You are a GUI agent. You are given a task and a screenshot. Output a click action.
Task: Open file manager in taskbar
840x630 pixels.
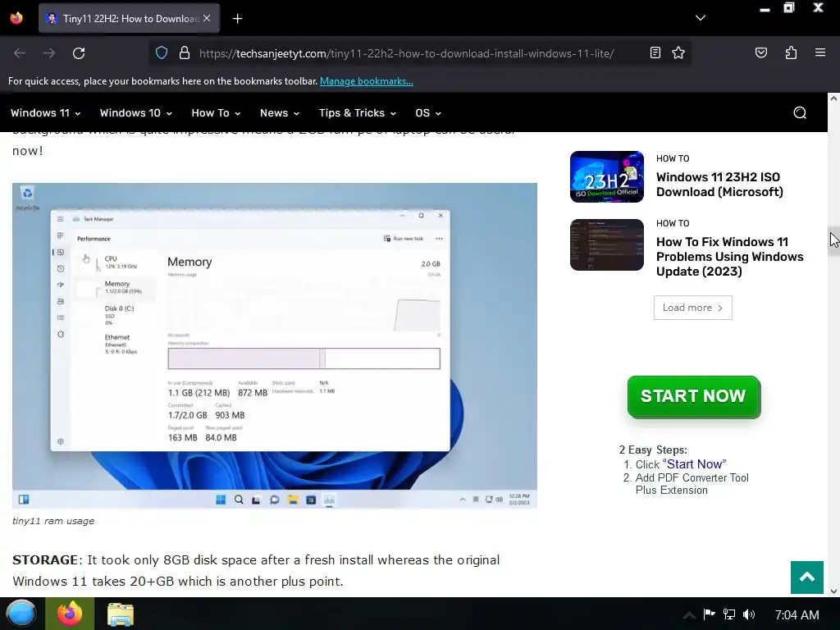120,614
